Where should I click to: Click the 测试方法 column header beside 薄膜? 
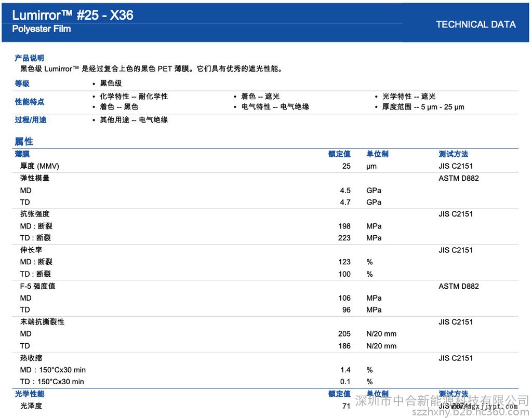click(x=453, y=154)
